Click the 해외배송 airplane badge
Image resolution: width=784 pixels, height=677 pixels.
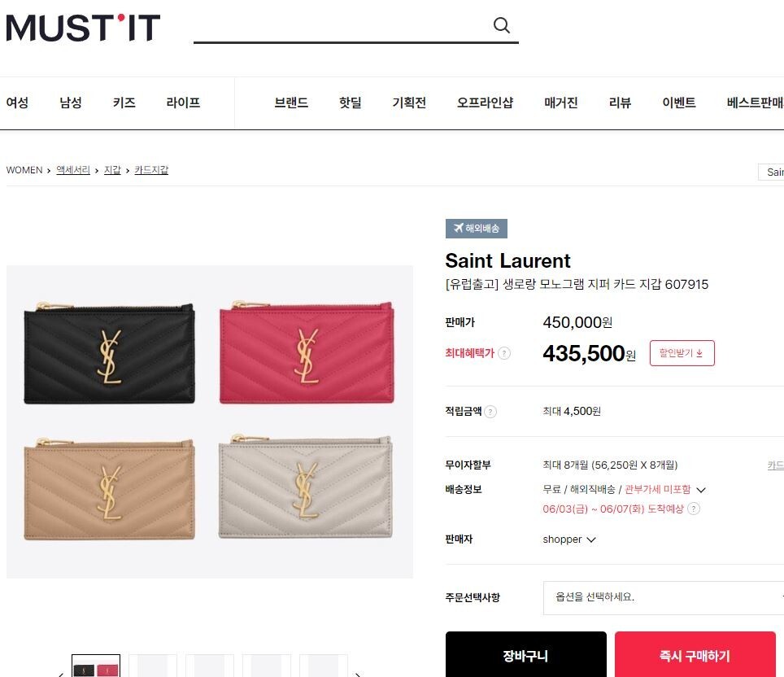click(476, 228)
